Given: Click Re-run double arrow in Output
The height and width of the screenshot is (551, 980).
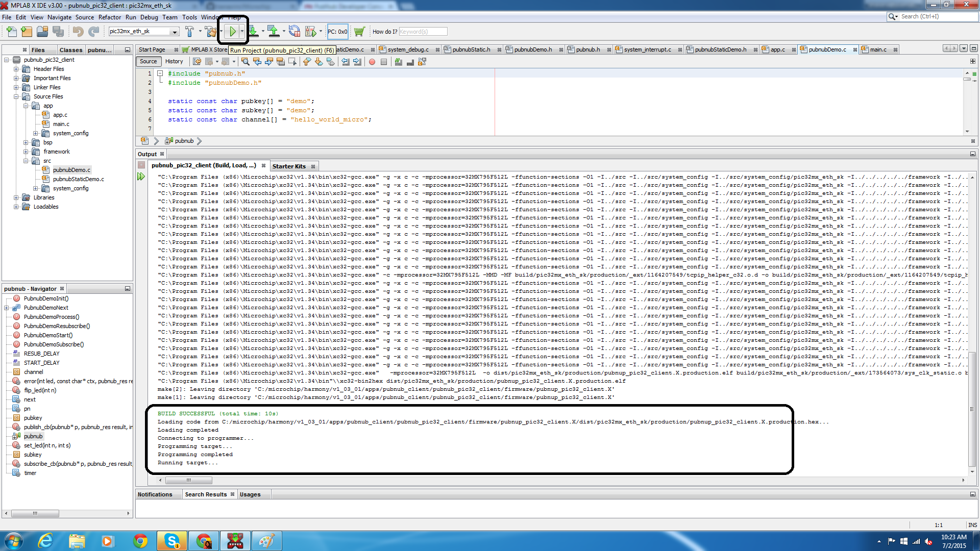Looking at the screenshot, I should click(141, 177).
